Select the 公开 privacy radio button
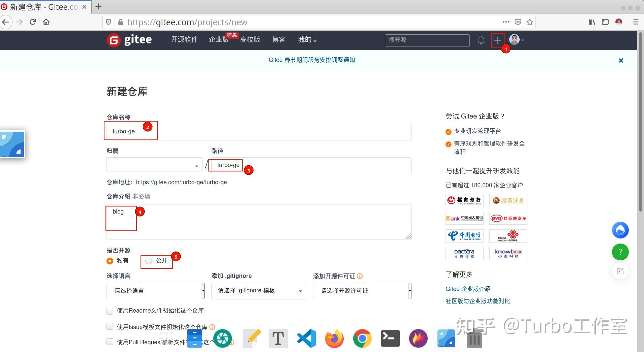The height and width of the screenshot is (352, 644). [x=148, y=261]
